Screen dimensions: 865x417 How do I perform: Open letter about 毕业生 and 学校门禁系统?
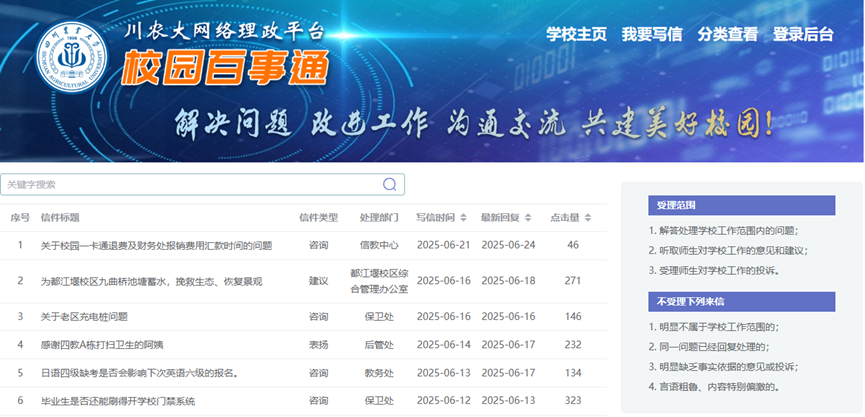117,401
